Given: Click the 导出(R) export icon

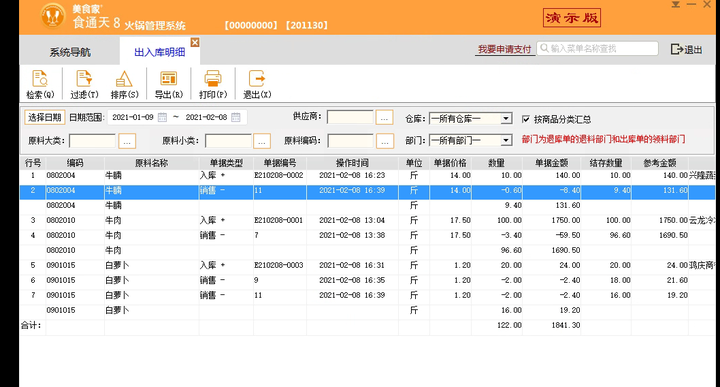Looking at the screenshot, I should 169,84.
